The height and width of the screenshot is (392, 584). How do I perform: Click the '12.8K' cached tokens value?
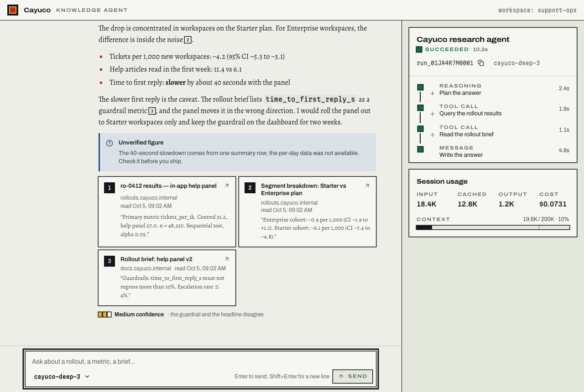(x=468, y=204)
